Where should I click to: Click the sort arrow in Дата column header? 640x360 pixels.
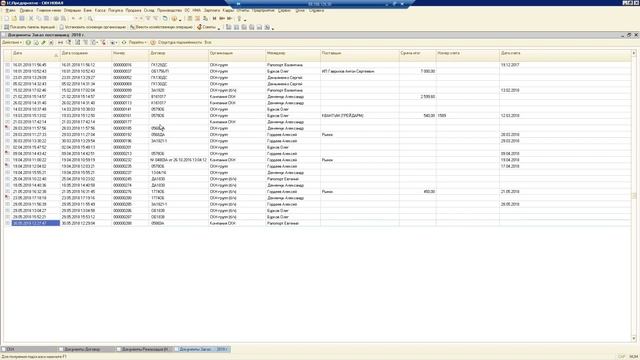56,55
